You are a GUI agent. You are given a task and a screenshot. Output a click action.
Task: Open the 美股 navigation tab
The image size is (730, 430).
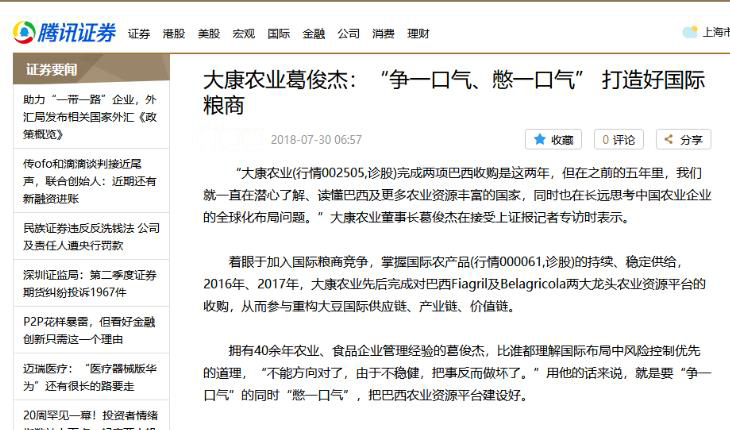click(x=209, y=34)
